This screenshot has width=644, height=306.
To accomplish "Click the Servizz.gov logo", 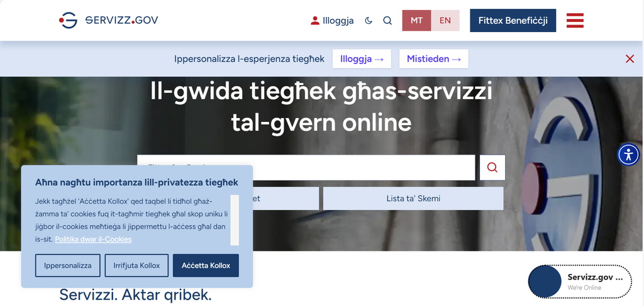I will [108, 20].
